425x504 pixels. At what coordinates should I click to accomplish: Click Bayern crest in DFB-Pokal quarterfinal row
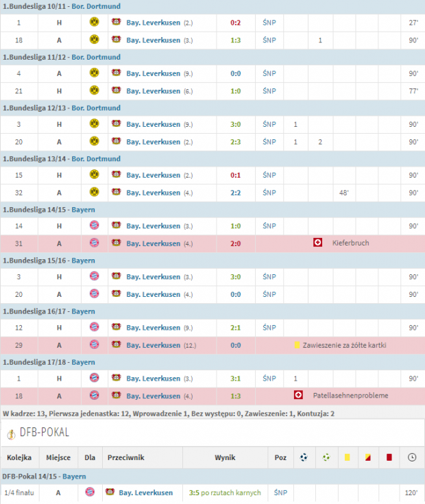[x=90, y=492]
